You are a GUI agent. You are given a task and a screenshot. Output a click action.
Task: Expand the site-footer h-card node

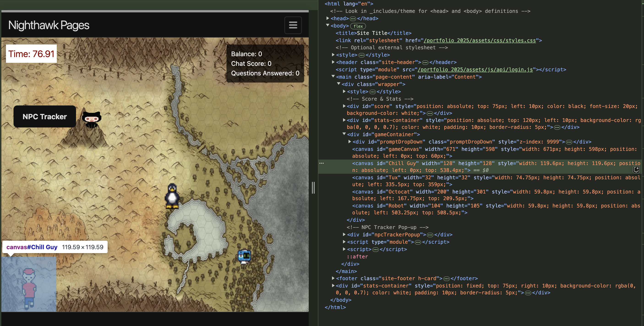tap(333, 278)
